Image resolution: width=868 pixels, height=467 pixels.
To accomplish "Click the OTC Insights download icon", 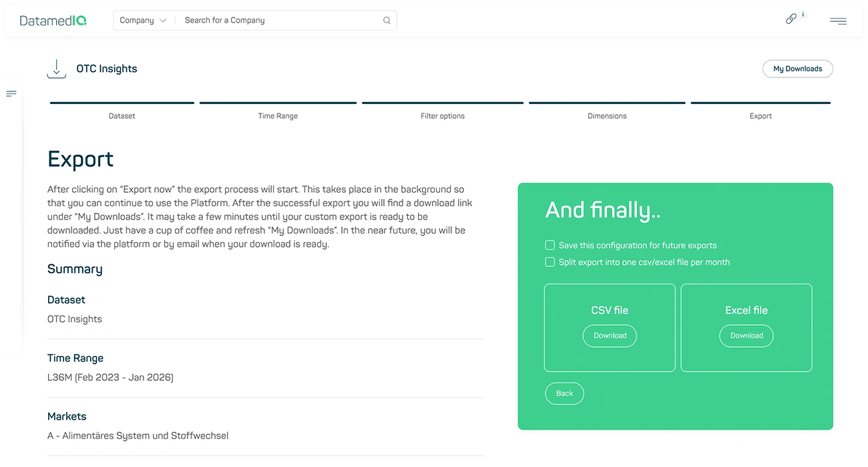I will 56,68.
